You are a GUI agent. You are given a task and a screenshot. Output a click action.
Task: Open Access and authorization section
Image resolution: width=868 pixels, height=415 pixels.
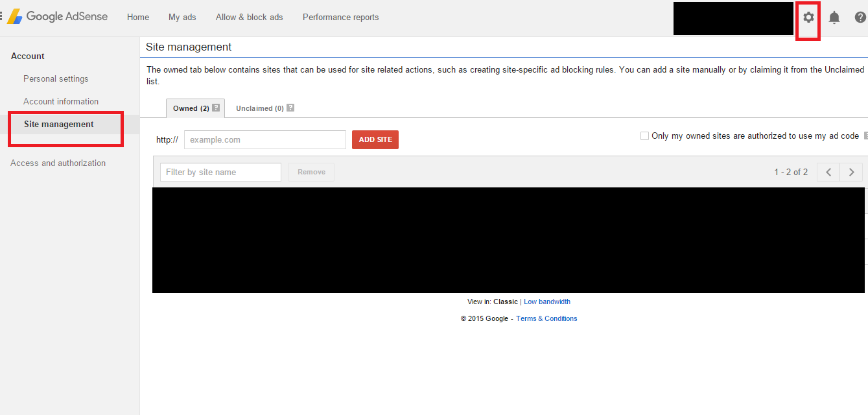(x=58, y=163)
